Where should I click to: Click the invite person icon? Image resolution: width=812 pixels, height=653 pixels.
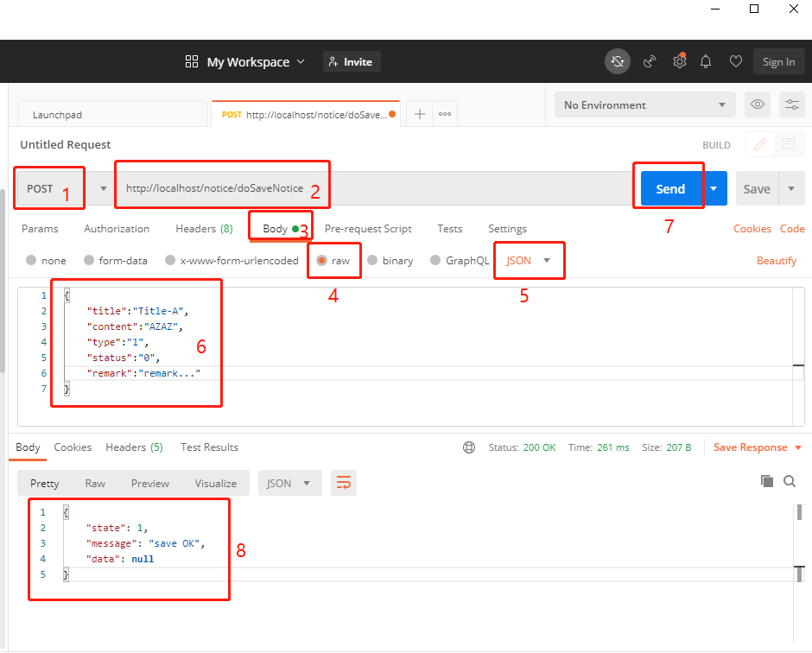click(x=333, y=61)
